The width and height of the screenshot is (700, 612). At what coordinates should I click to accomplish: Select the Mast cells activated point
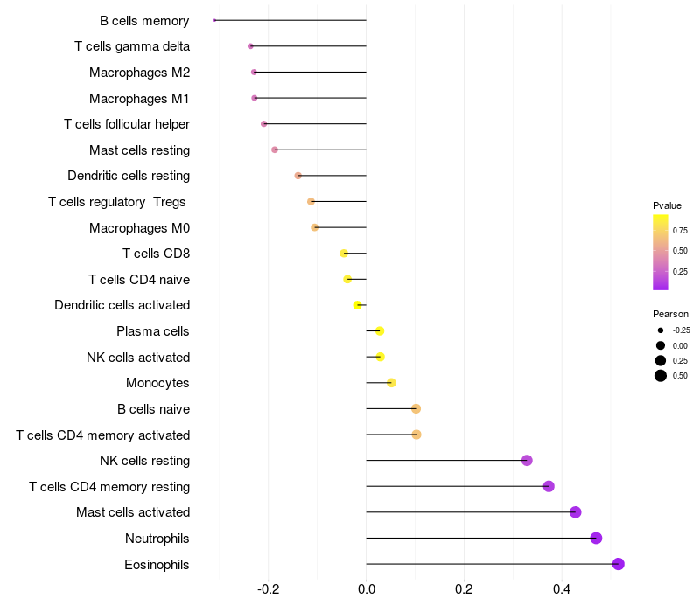pos(576,512)
